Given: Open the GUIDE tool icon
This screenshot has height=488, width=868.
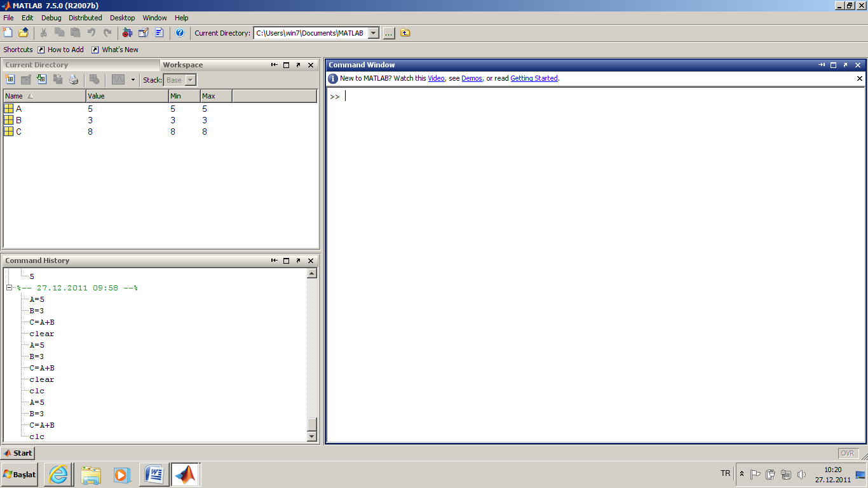Looking at the screenshot, I should pos(144,32).
